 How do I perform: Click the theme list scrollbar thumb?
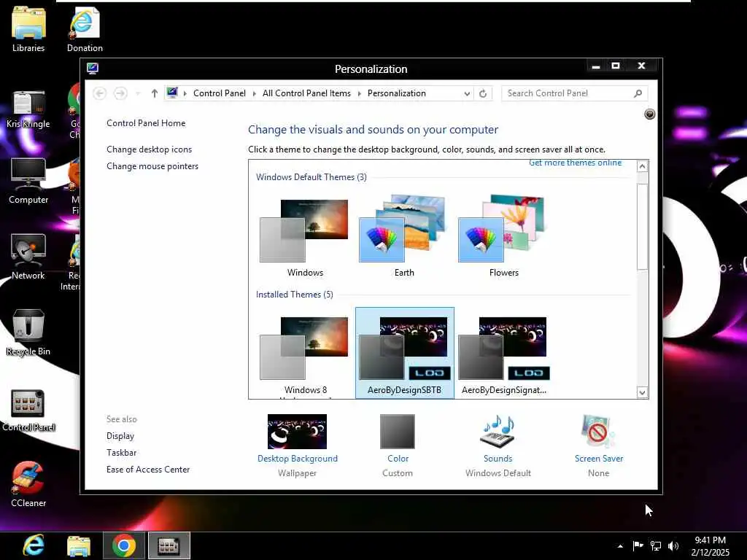pyautogui.click(x=642, y=227)
